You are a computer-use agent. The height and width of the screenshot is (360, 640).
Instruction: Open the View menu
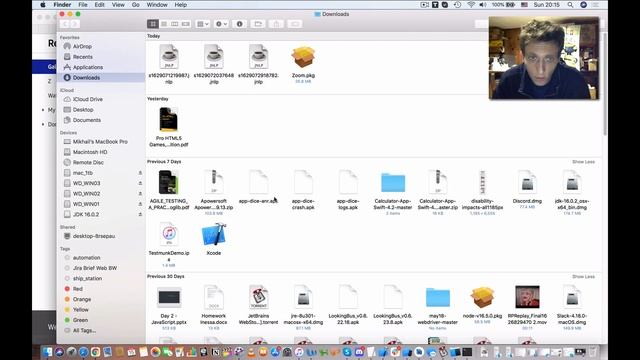tap(118, 5)
